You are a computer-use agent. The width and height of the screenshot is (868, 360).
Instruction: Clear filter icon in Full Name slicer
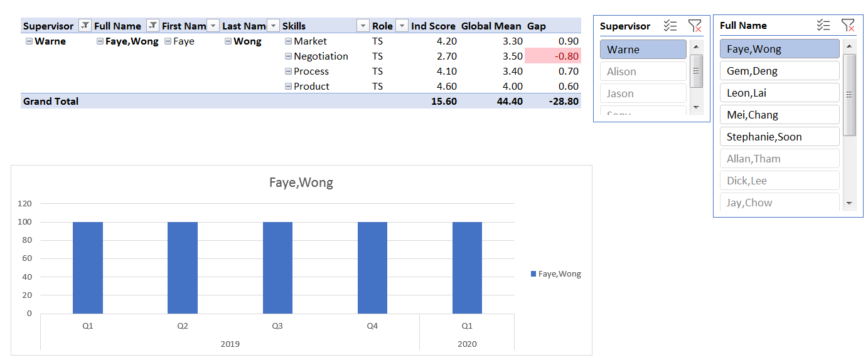[848, 25]
